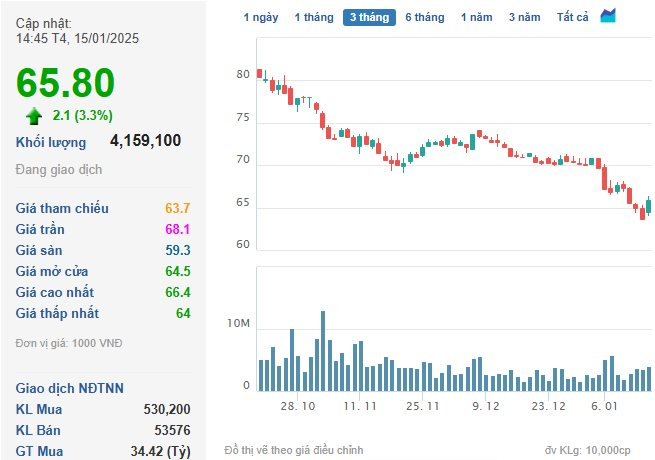Click the GT Mua value 34.42 (Tỷ)

point(160,451)
